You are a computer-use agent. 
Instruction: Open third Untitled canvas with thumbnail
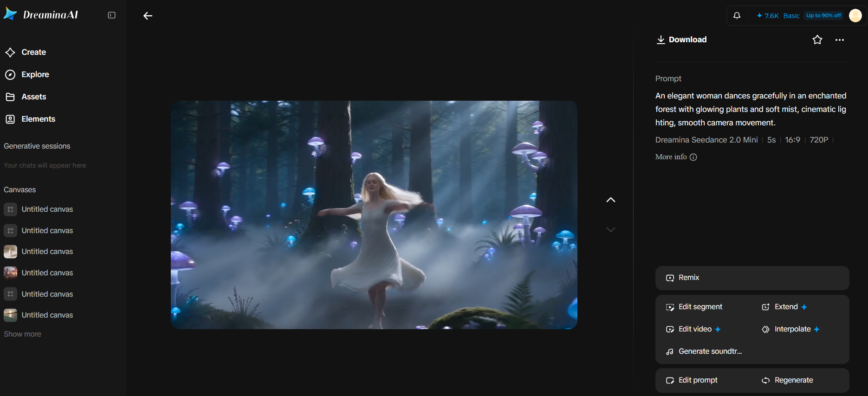point(39,252)
